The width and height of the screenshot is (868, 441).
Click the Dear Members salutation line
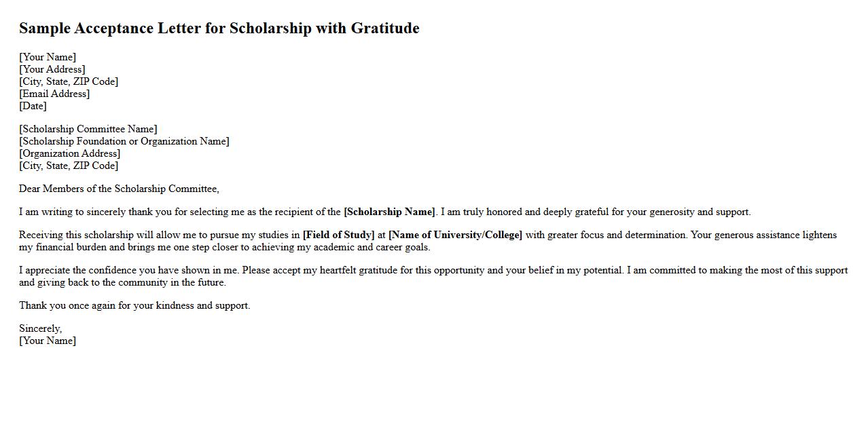pyautogui.click(x=119, y=189)
